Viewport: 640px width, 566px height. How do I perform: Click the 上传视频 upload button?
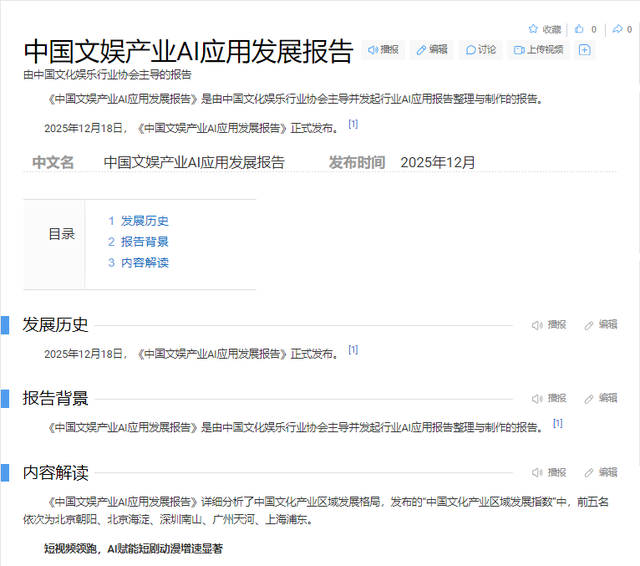537,50
